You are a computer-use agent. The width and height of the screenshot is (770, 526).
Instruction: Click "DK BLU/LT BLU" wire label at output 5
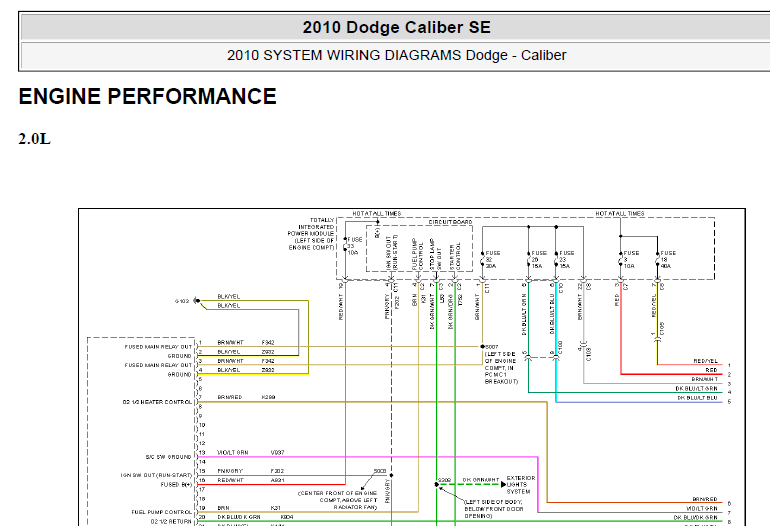[x=697, y=397]
